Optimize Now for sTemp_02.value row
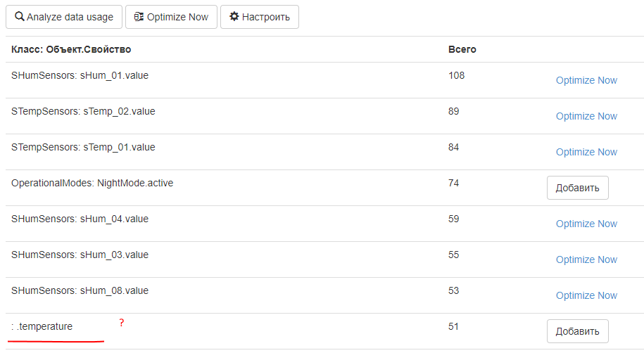 (586, 116)
